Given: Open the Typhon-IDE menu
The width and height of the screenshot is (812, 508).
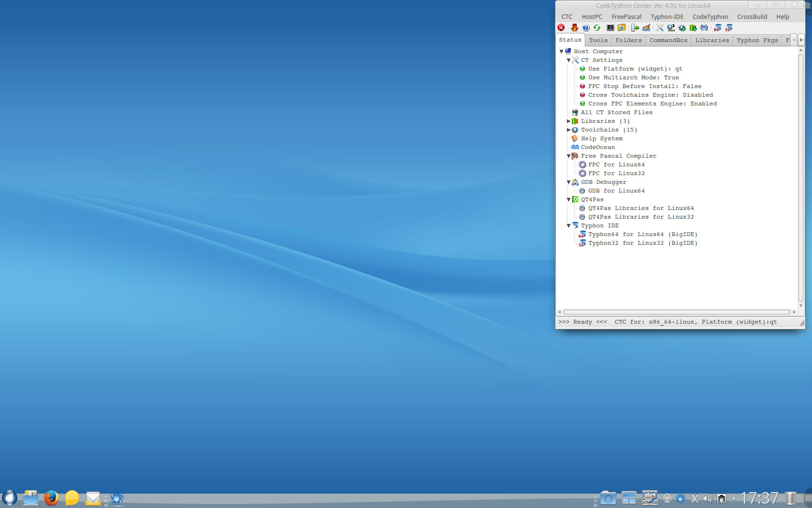Looking at the screenshot, I should coord(667,16).
